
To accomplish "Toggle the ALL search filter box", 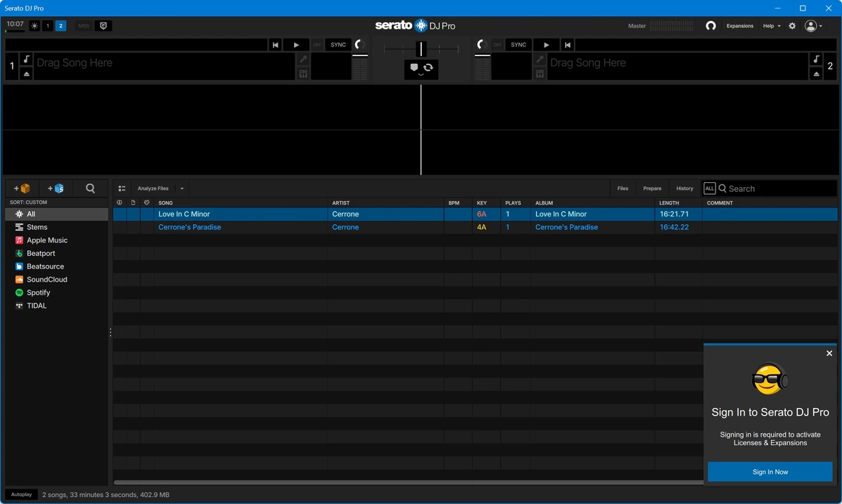I will [709, 189].
